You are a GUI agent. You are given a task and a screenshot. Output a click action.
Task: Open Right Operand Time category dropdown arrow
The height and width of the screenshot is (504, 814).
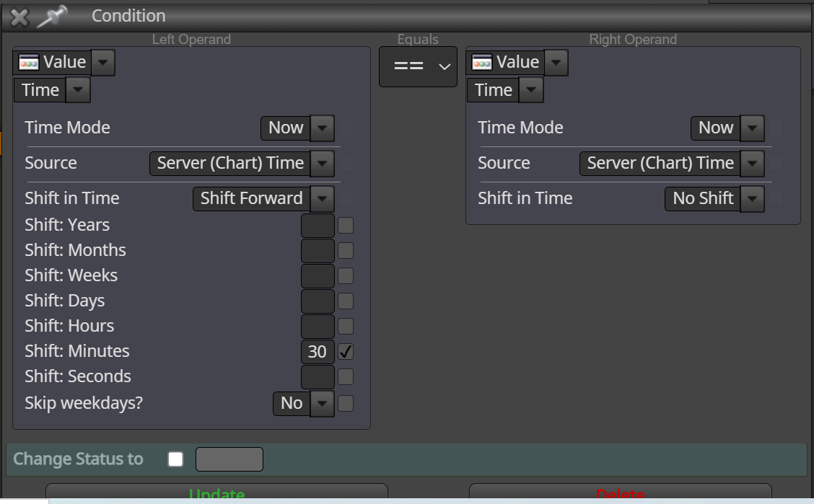531,89
